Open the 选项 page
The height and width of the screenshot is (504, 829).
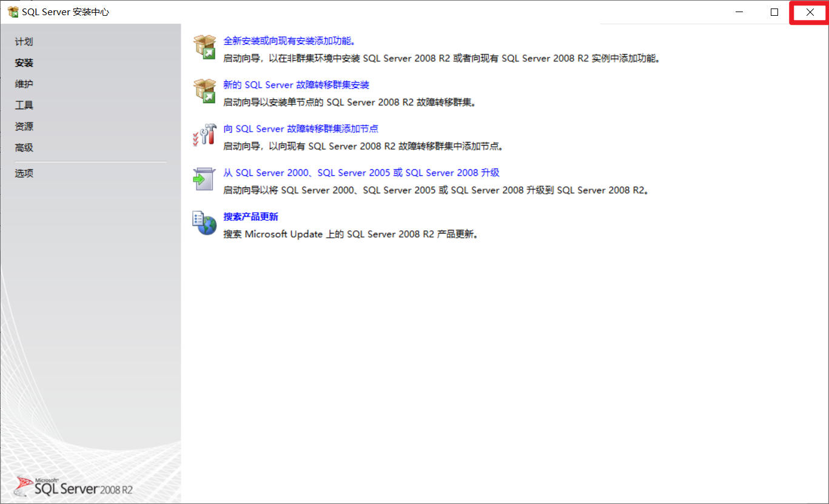(24, 173)
